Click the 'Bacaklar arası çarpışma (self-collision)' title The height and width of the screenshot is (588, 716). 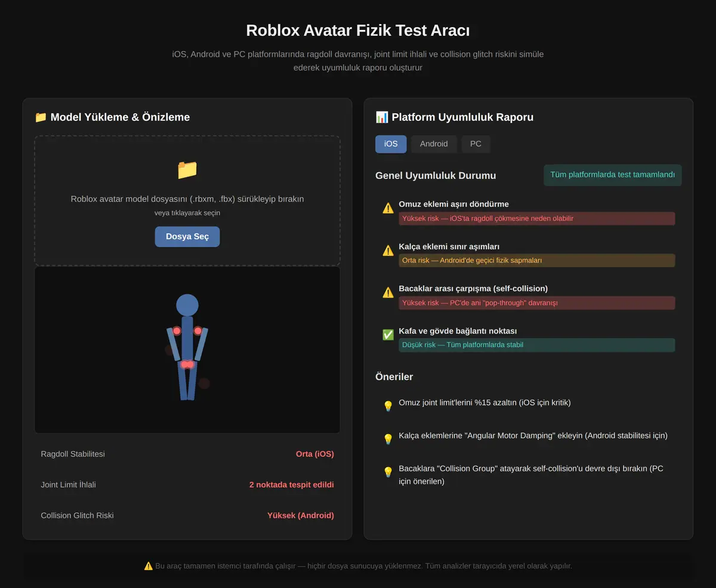click(x=473, y=289)
